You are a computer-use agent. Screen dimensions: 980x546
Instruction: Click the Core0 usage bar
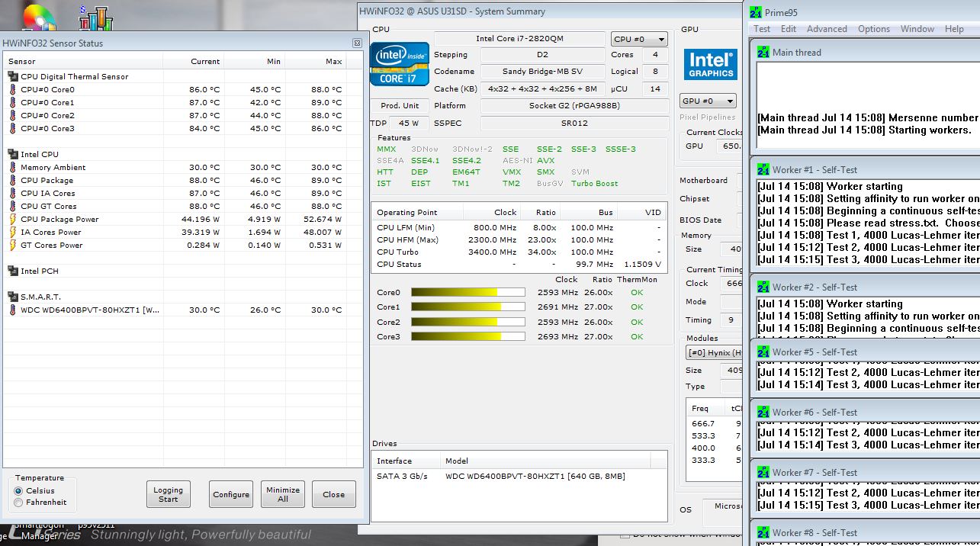[468, 292]
